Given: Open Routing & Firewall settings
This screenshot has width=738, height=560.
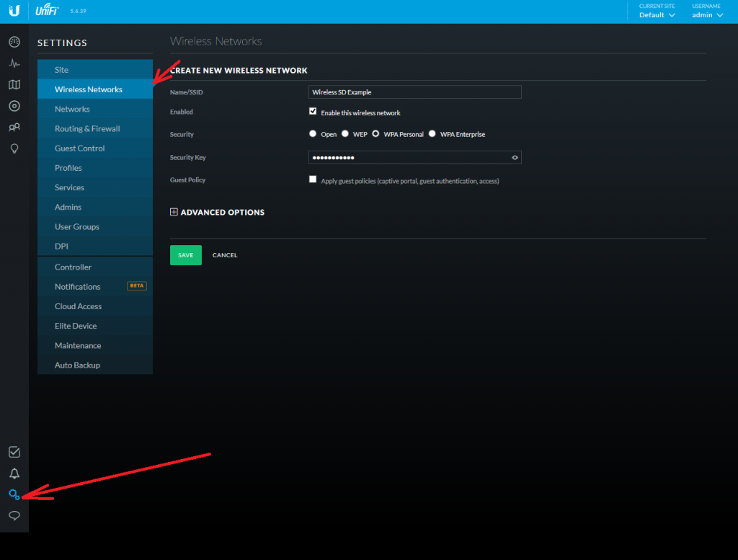Looking at the screenshot, I should (95, 128).
